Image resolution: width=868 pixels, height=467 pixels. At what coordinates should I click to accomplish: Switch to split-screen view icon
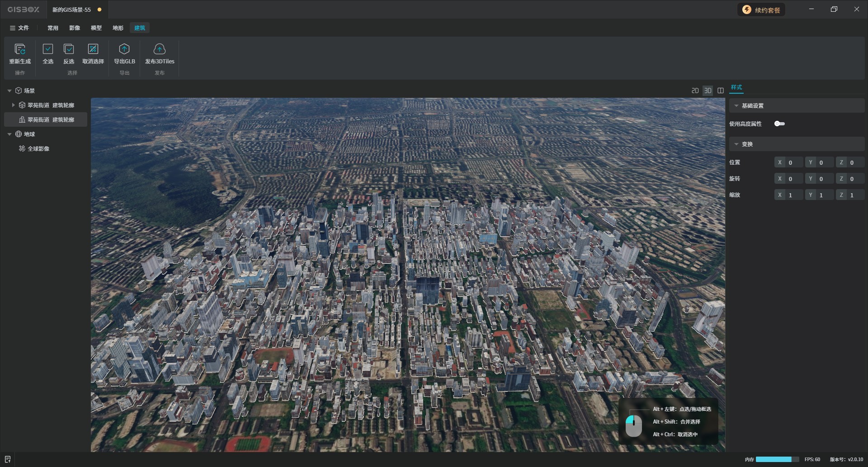[x=721, y=91]
